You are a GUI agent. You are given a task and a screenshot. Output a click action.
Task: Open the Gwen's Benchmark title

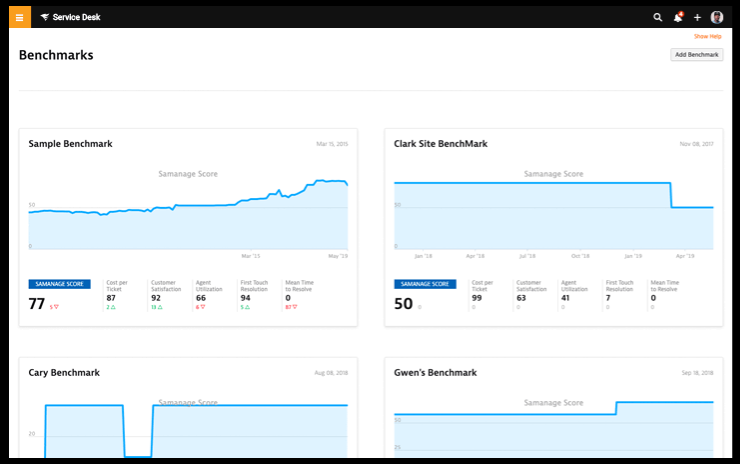click(x=435, y=373)
